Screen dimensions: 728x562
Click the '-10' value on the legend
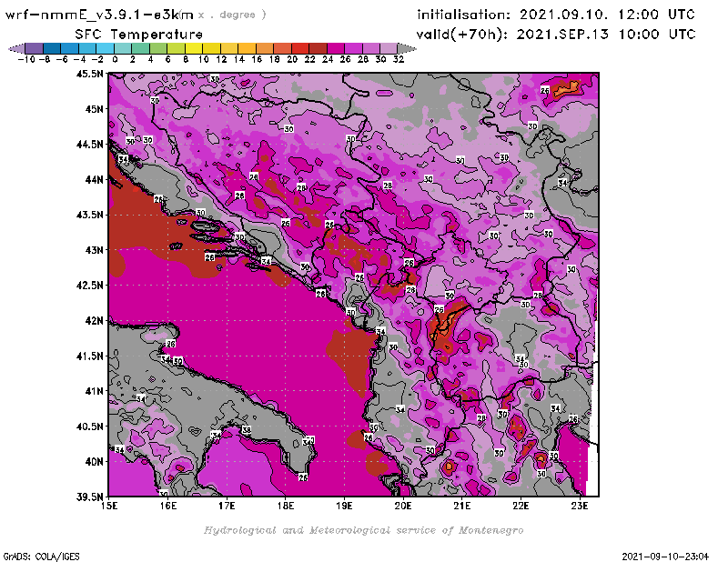(x=26, y=59)
